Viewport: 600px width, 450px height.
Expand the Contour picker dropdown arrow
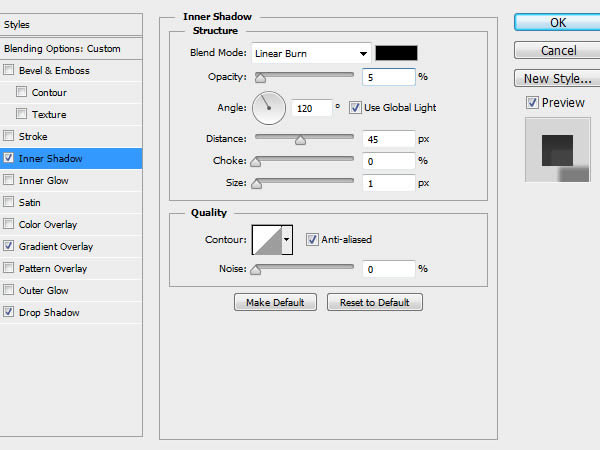(x=287, y=240)
